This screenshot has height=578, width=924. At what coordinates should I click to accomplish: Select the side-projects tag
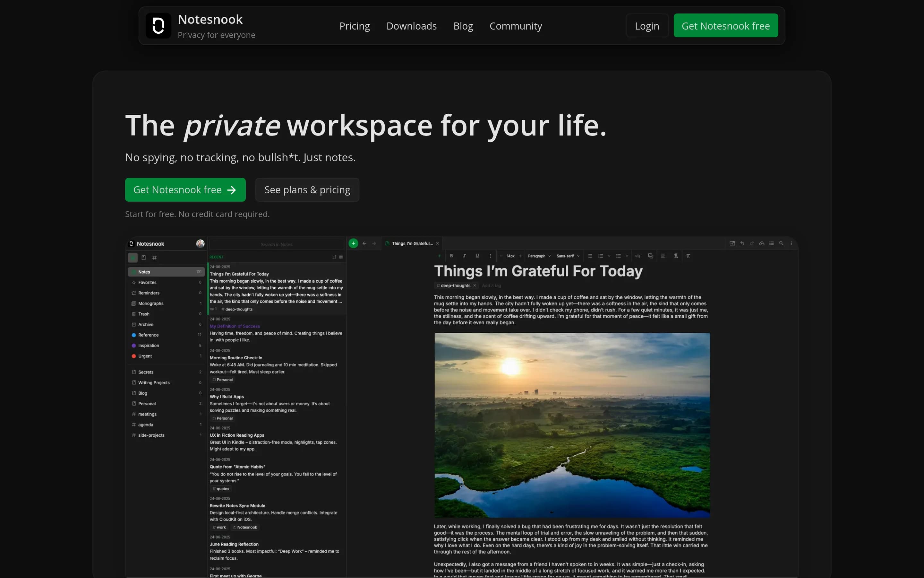167,435
